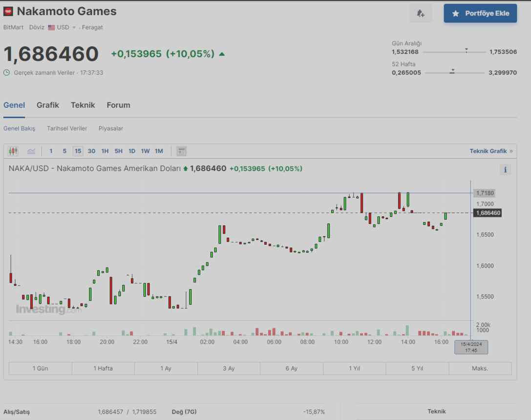Viewport: 531px width, 420px height.
Task: Select the 1H chart interval
Action: pos(105,151)
